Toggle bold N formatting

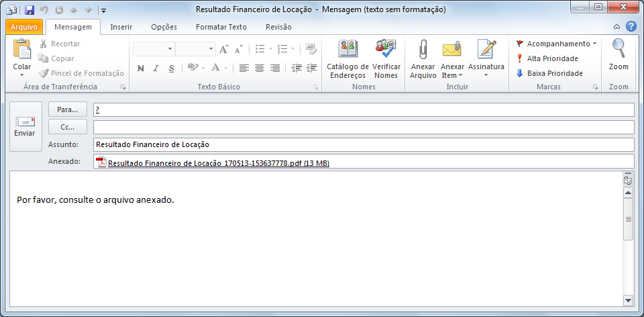pyautogui.click(x=140, y=69)
